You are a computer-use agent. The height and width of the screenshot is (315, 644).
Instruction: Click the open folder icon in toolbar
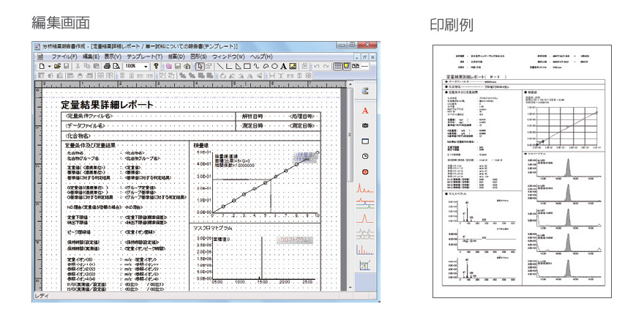[58, 66]
